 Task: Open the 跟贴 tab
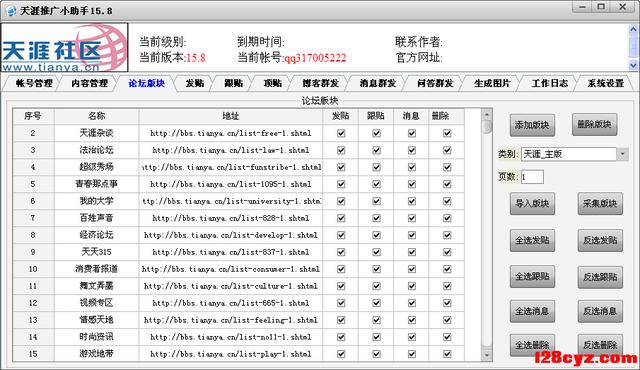pos(233,83)
